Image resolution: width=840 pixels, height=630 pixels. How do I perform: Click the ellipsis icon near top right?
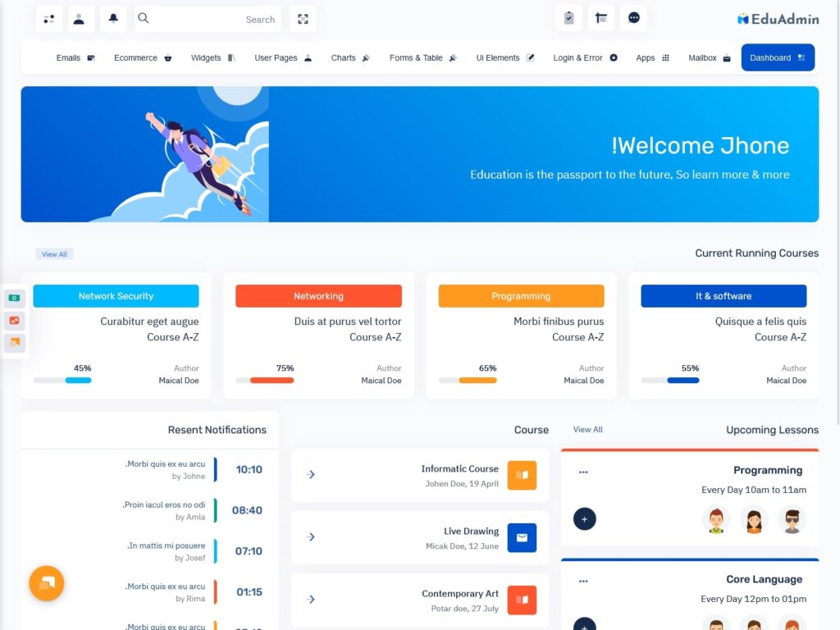click(633, 18)
